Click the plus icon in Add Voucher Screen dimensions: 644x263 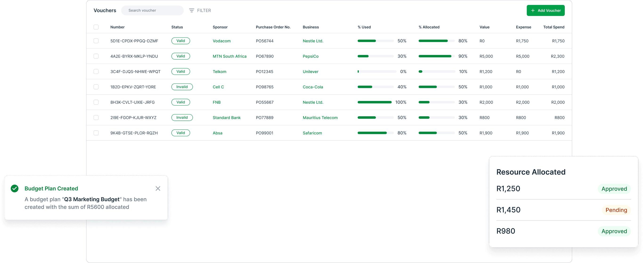[x=533, y=11]
